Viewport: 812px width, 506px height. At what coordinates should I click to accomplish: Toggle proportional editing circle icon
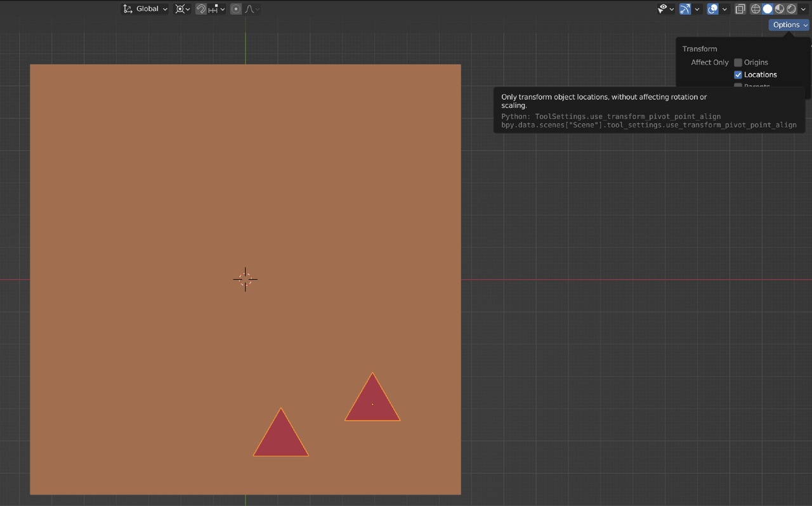[236, 9]
